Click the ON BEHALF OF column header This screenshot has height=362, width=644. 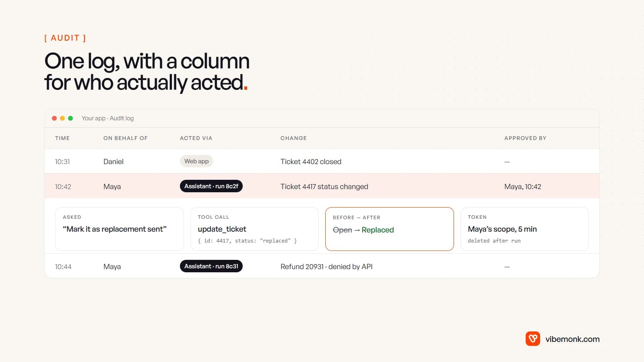[x=126, y=138]
